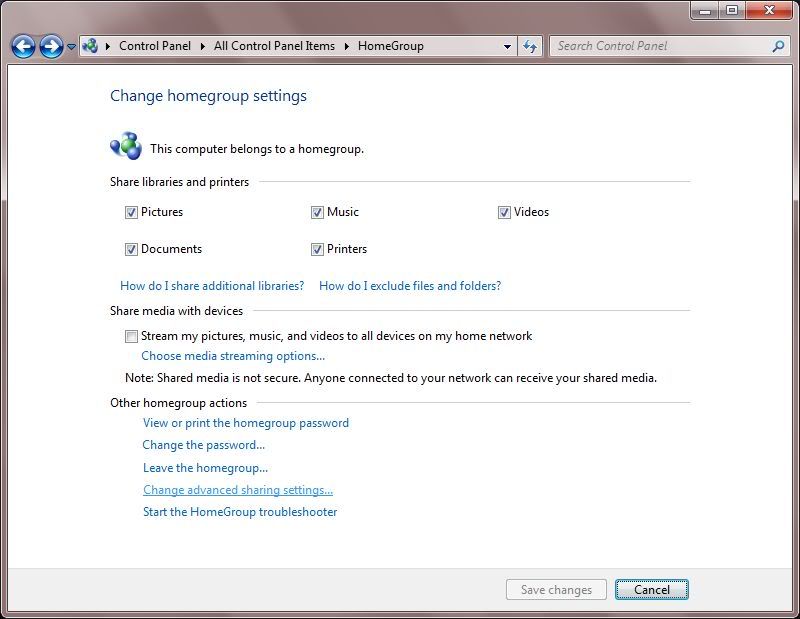Click the 'Share media with devices' label

pos(177,311)
